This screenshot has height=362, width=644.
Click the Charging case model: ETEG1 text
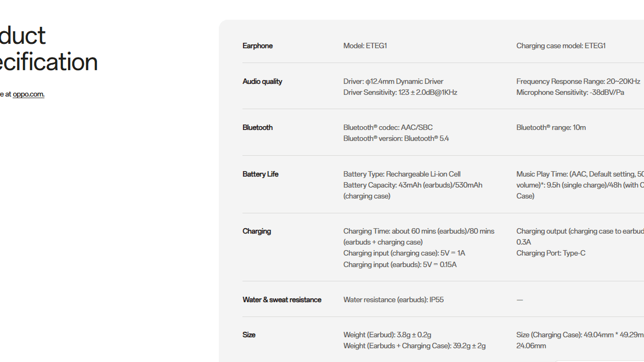(561, 46)
